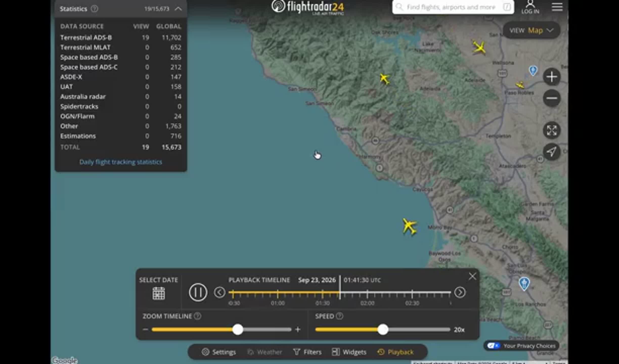Open the Select Date calendar
619x364 pixels.
pyautogui.click(x=159, y=293)
